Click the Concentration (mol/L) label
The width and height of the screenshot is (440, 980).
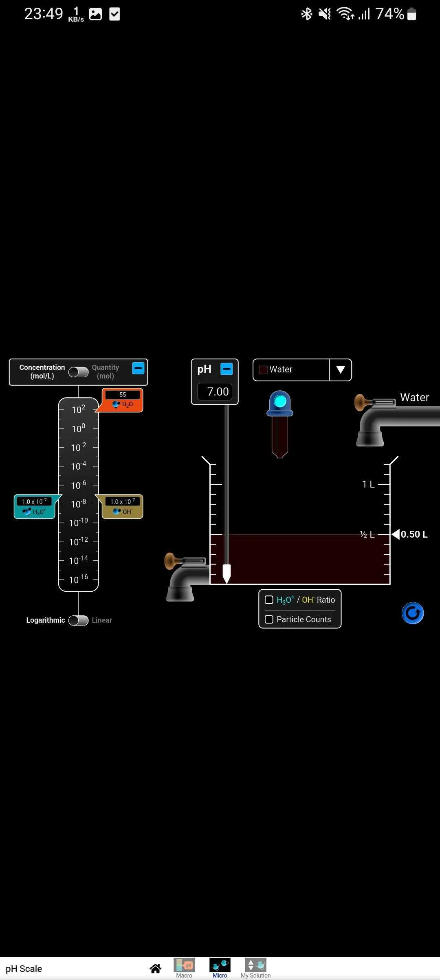(x=42, y=372)
